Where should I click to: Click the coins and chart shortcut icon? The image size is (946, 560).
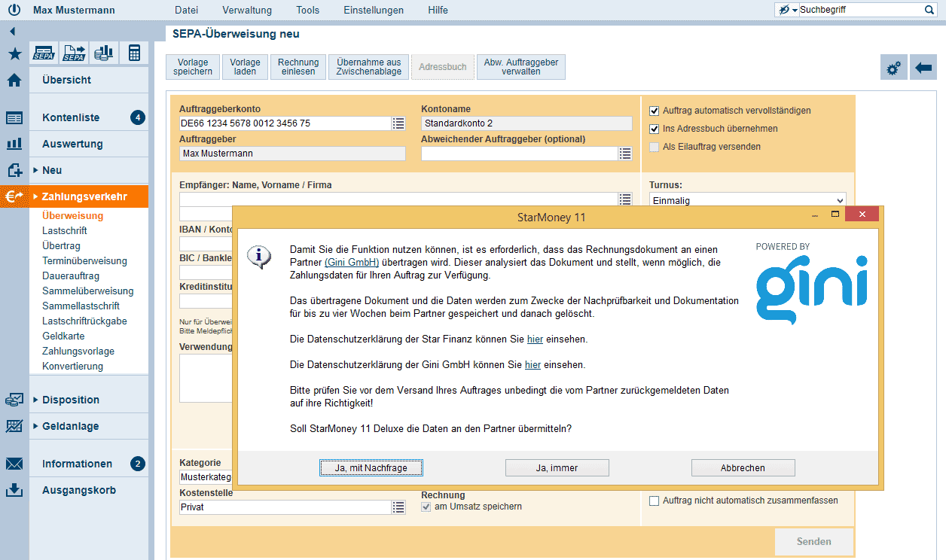click(103, 53)
